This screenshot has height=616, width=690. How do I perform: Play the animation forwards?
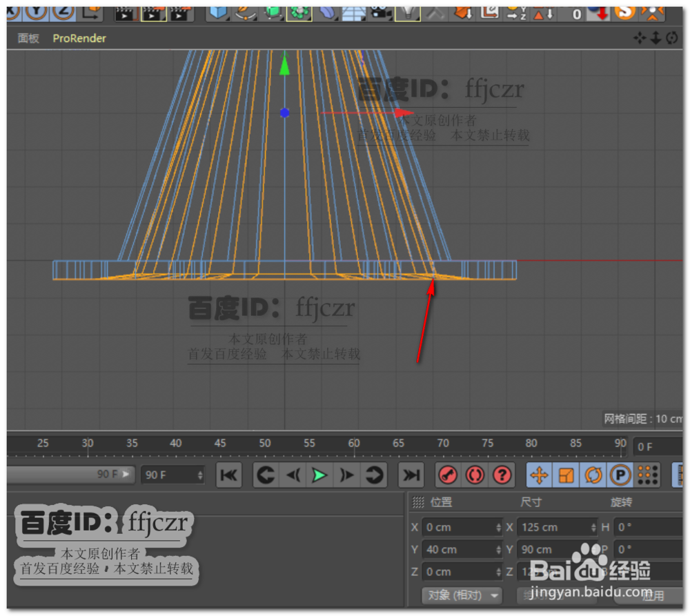click(x=319, y=475)
